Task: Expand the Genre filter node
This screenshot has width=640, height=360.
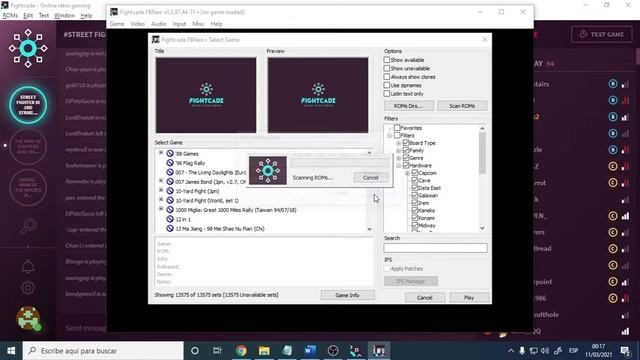Action: tap(398, 158)
